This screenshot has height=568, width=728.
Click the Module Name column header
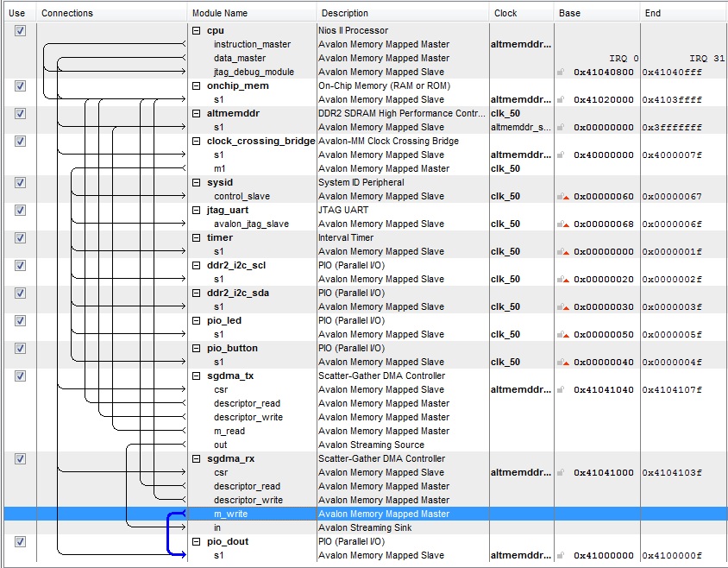tap(219, 13)
